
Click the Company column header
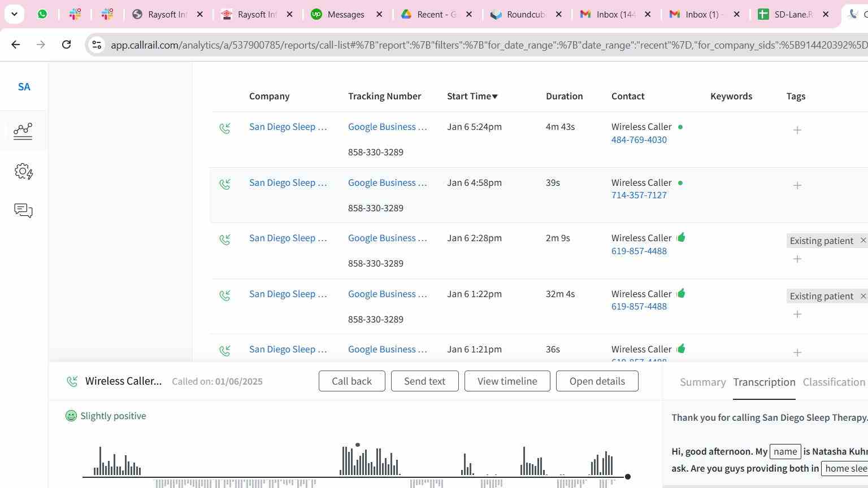click(x=269, y=96)
